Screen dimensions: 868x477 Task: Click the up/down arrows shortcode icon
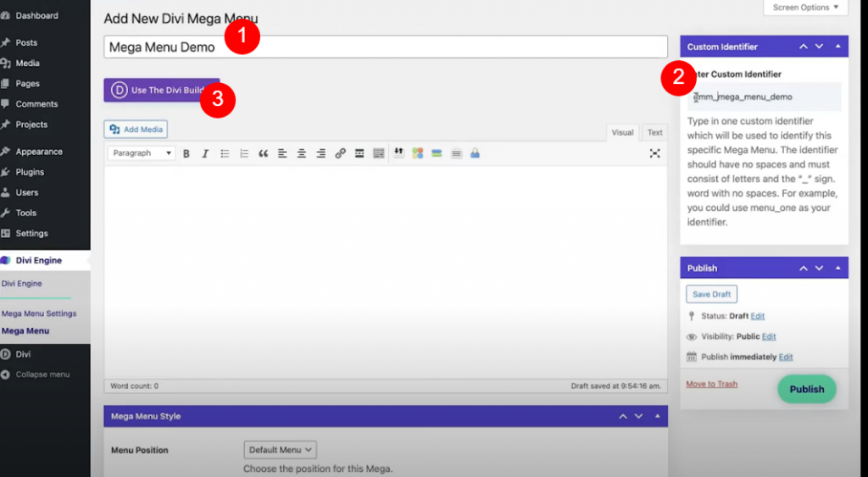[398, 153]
